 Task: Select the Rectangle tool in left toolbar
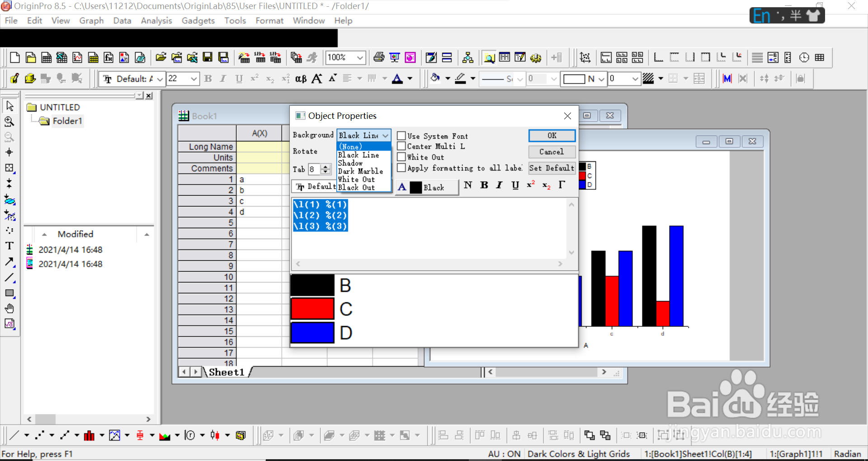(x=9, y=293)
